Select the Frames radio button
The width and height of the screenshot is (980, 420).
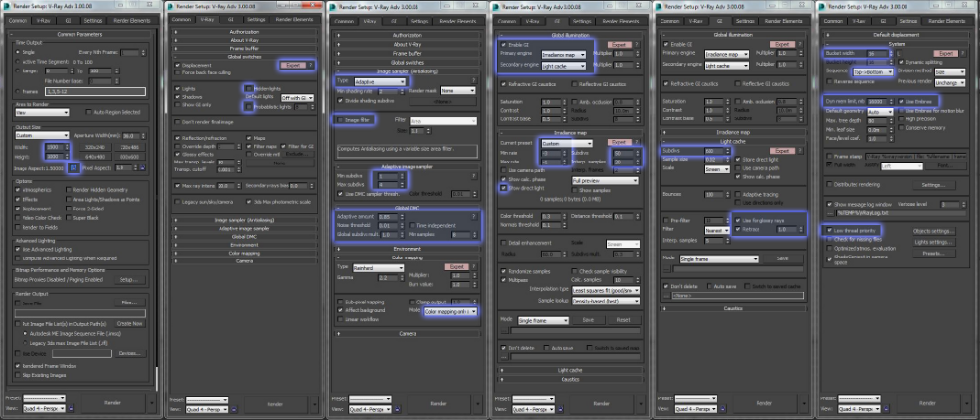18,91
